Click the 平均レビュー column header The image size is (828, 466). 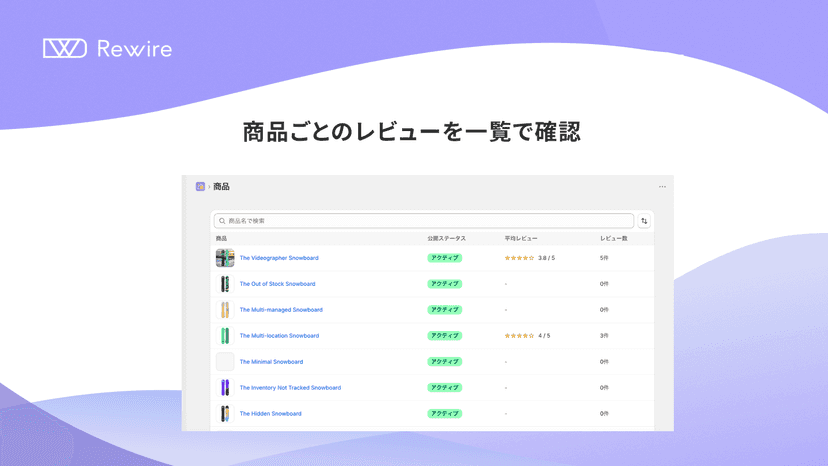521,238
